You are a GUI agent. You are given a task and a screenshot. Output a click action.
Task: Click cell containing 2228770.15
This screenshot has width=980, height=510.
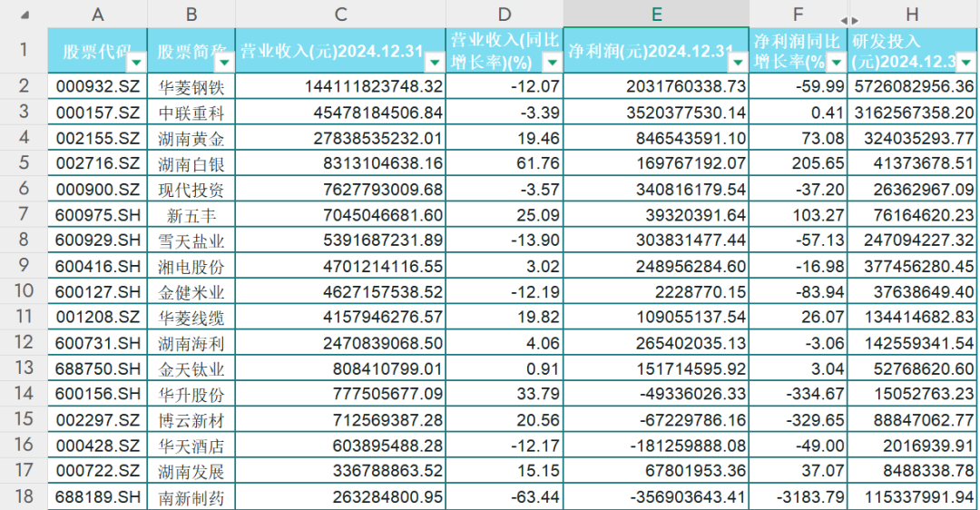(656, 292)
